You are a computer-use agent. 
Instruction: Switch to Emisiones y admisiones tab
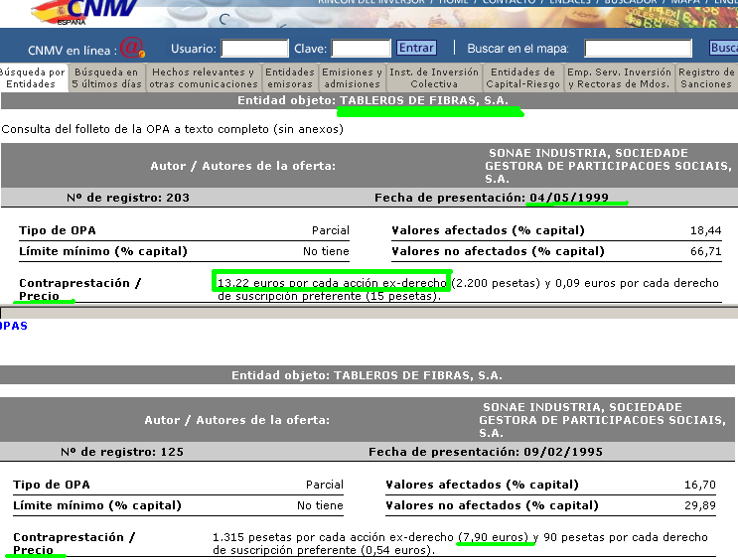(x=352, y=77)
